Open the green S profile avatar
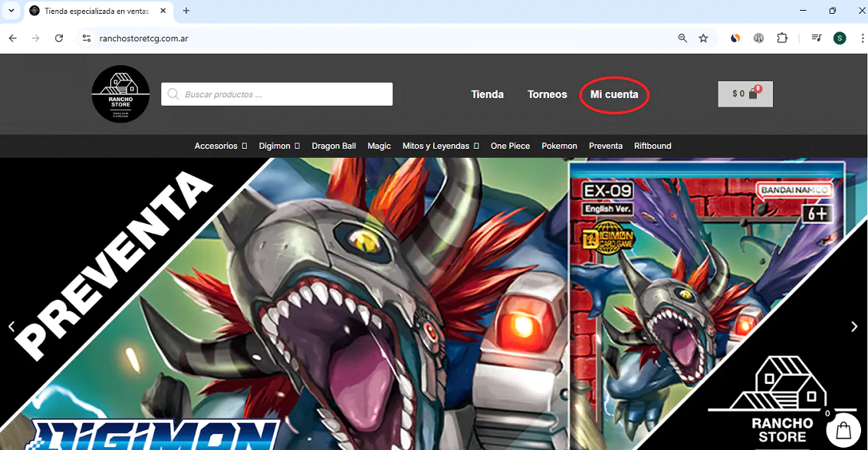The image size is (868, 450). click(x=840, y=38)
